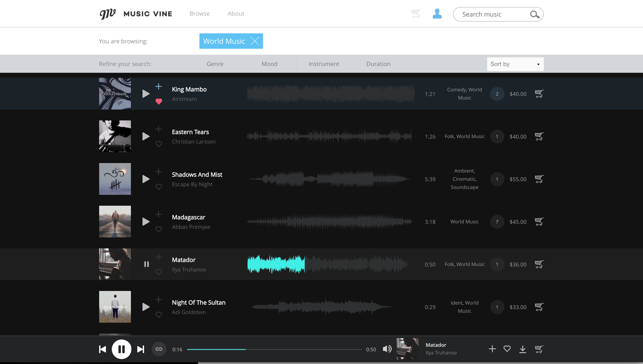Pause the playing Matador track
This screenshot has height=364, width=643.
[146, 264]
